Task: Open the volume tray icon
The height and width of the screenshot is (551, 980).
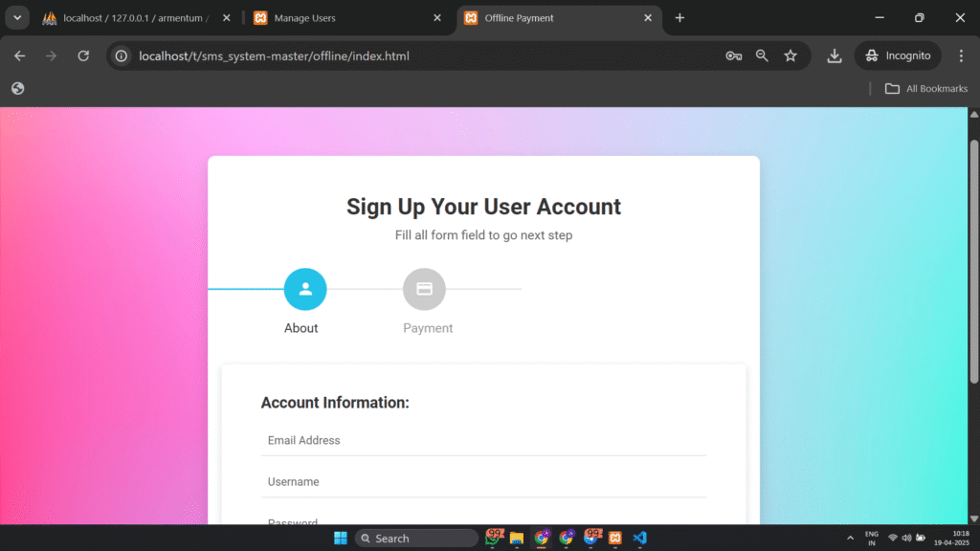Action: 906,538
